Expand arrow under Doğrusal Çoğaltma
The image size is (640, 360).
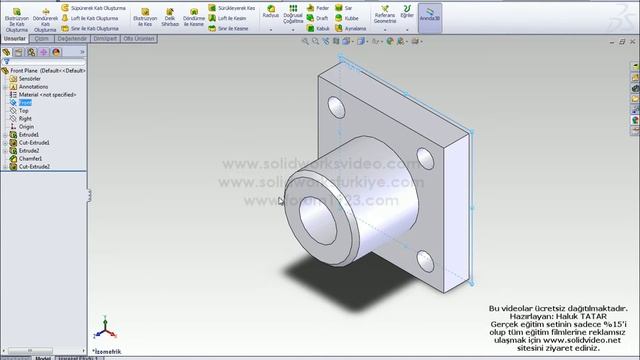(x=293, y=30)
